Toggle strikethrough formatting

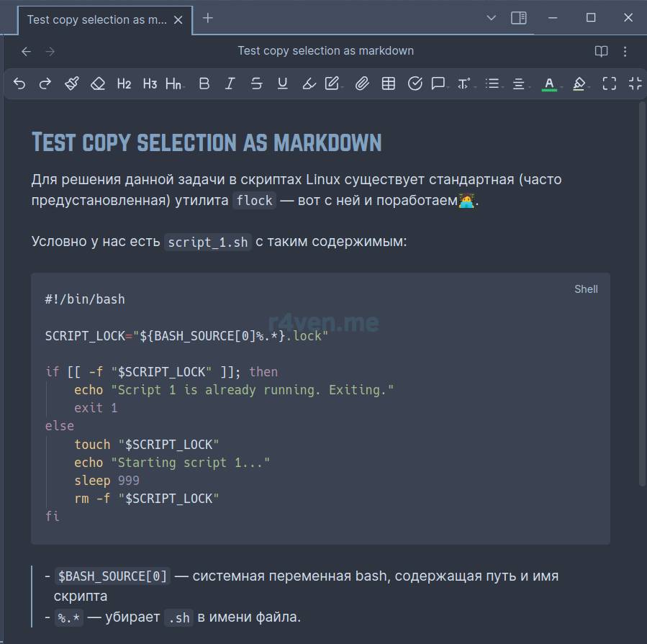256,84
